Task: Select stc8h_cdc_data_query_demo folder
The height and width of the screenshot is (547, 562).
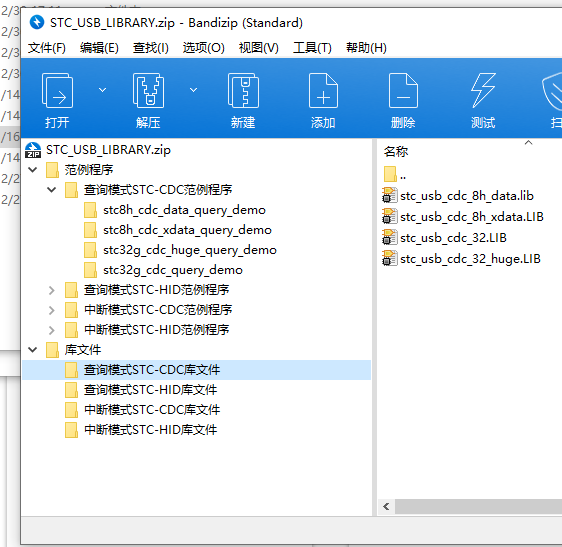Action: pyautogui.click(x=184, y=210)
